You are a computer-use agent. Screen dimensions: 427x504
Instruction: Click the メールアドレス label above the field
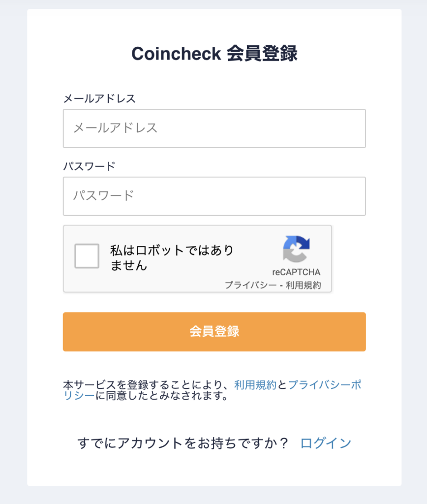[99, 98]
